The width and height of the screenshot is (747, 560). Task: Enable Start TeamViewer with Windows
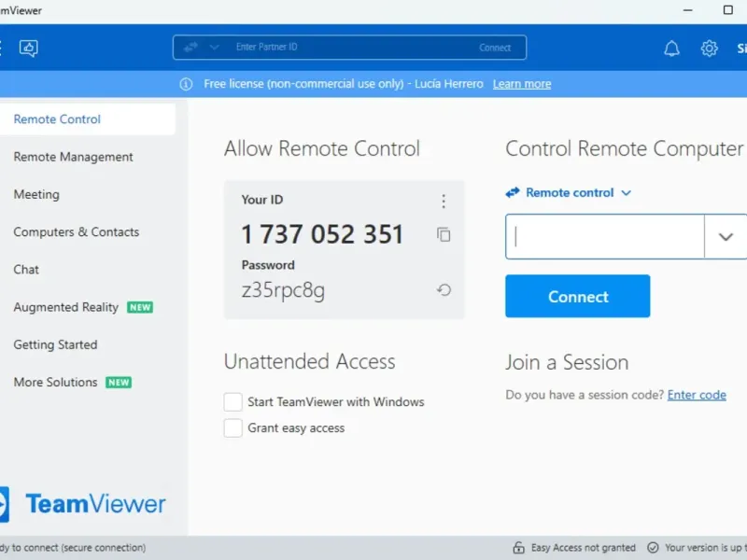pyautogui.click(x=233, y=402)
